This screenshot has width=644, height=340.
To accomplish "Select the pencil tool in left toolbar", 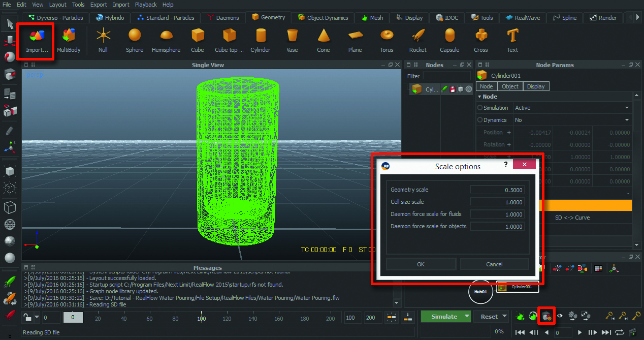I will tap(10, 130).
